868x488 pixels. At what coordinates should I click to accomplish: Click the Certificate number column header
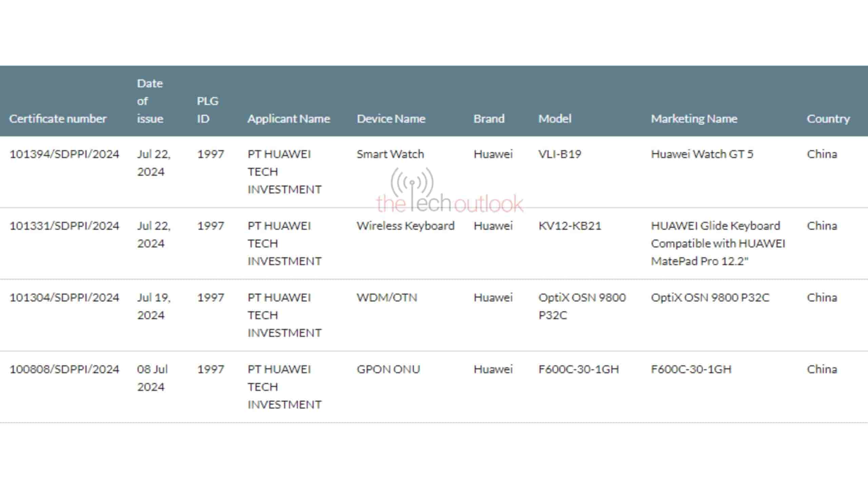click(x=58, y=119)
